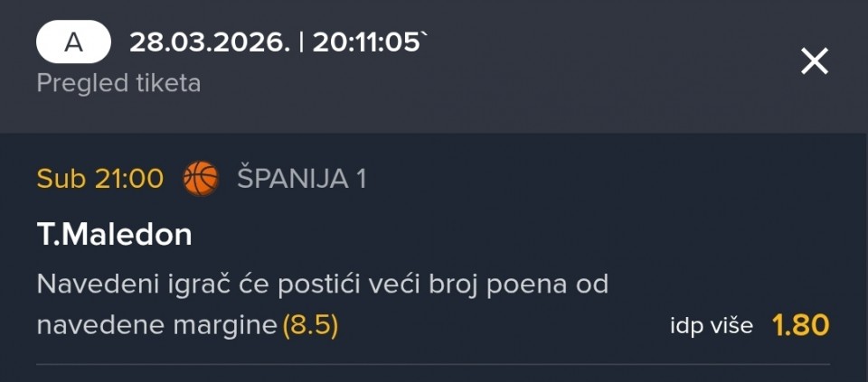Image resolution: width=868 pixels, height=382 pixels.
Task: Open the ŠPANIJA 1 league
Action: click(x=301, y=179)
